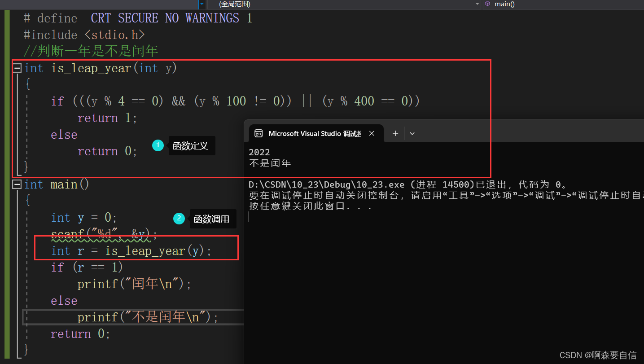The image size is (644, 364).
Task: Collapse the is_leap_year function block
Action: coord(17,68)
